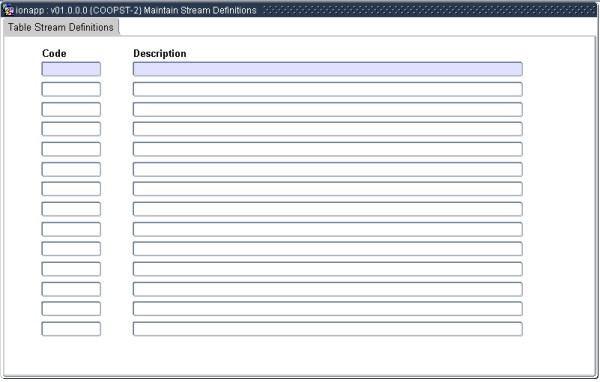Click the third Code field

tap(71, 109)
